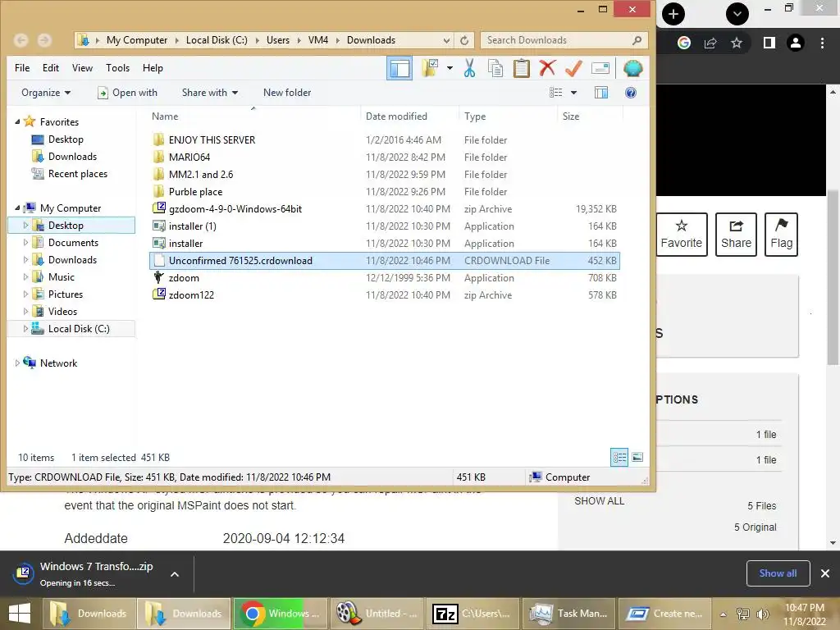840x630 pixels.
Task: Switch to details view in status bar
Action: [619, 457]
